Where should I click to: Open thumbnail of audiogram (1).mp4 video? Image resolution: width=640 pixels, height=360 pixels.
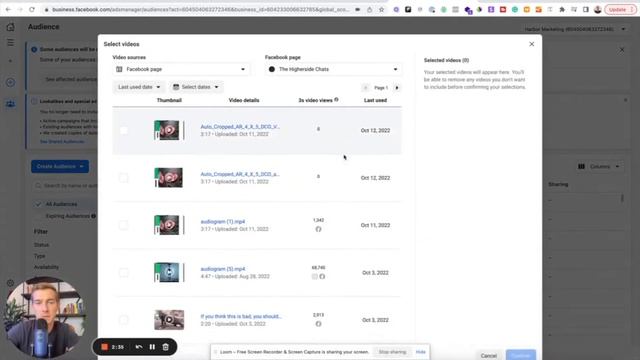pos(169,225)
